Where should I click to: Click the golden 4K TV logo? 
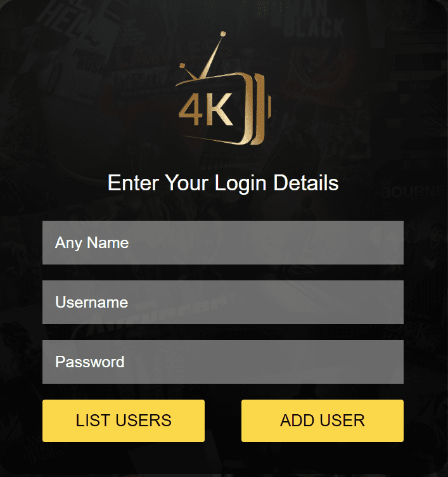tap(223, 88)
